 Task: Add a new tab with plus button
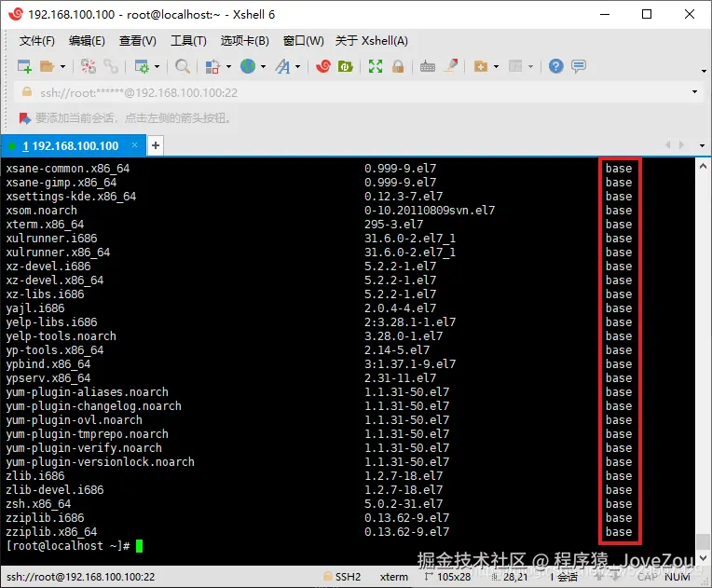(x=156, y=145)
